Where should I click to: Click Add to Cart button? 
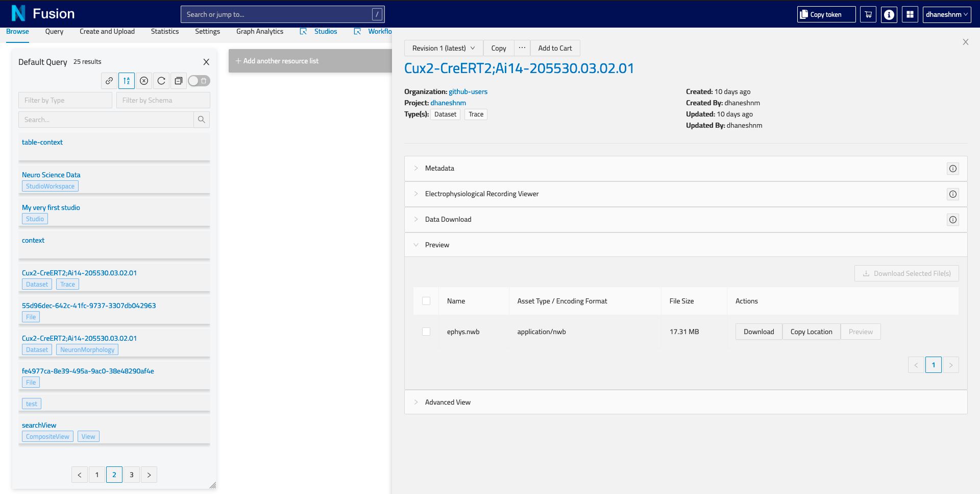(555, 48)
